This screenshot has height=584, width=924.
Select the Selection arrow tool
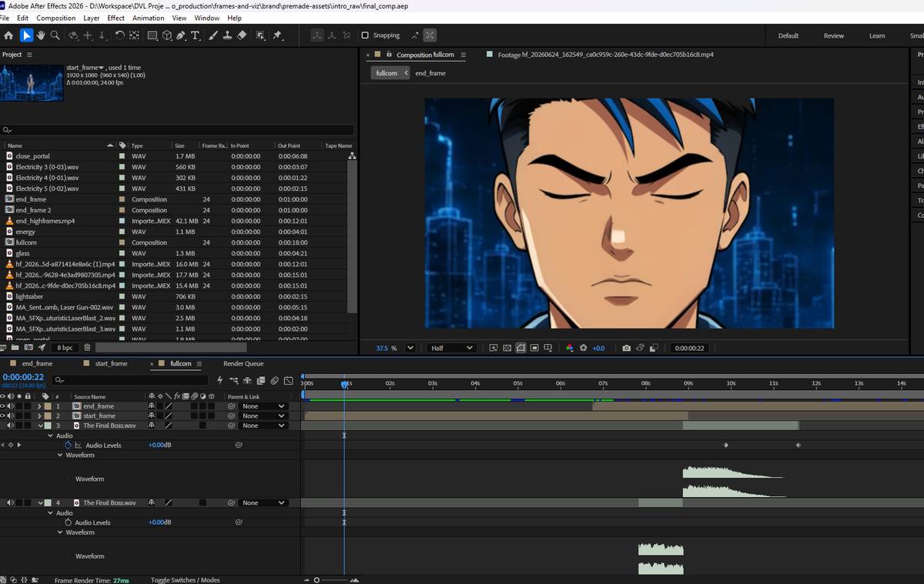pos(27,35)
